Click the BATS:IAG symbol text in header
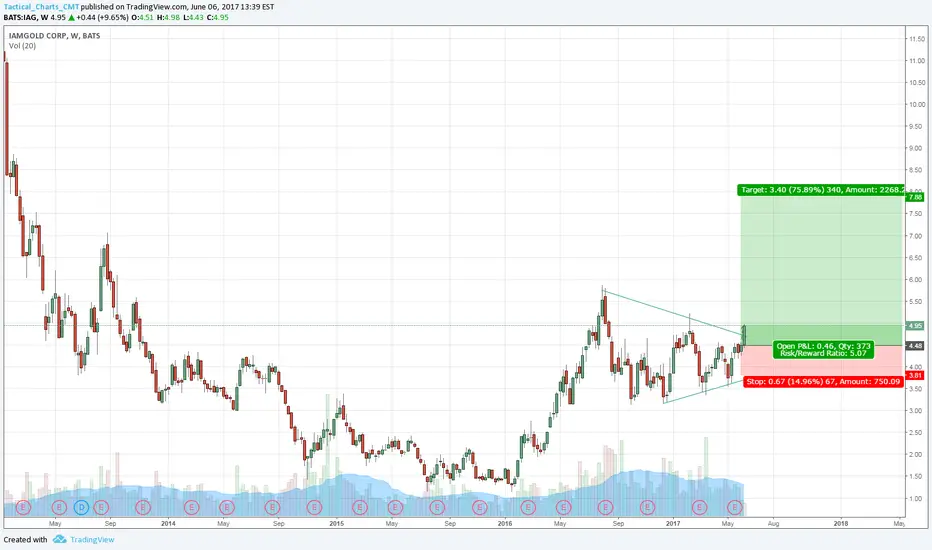 (x=21, y=17)
